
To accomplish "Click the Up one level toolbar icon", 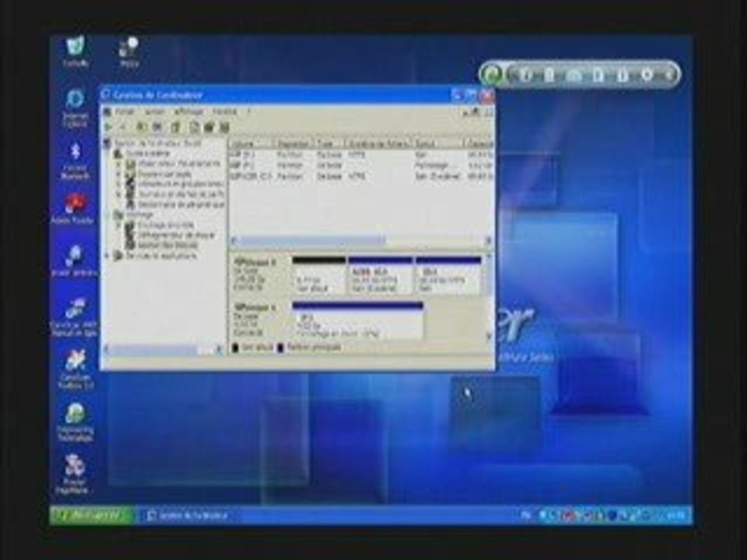I will click(141, 127).
